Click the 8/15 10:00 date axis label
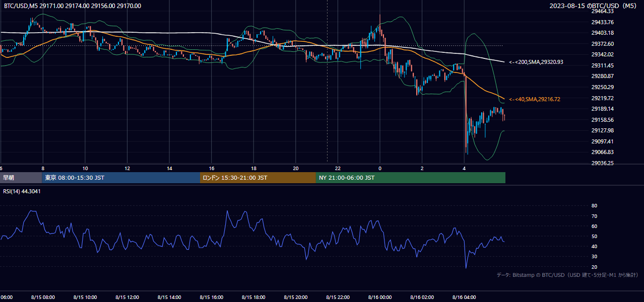Screen dimensions: 644x302 click(85, 297)
